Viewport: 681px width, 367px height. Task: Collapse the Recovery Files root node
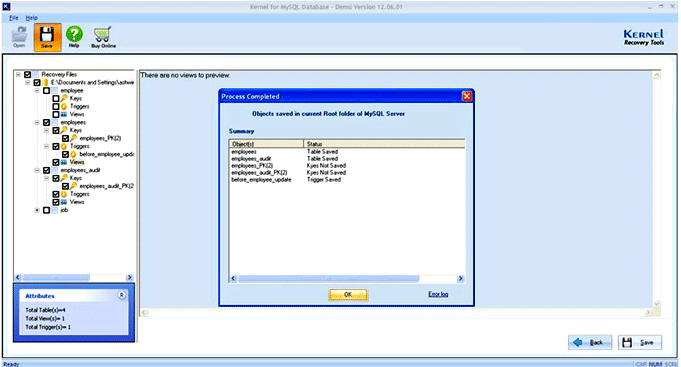pos(18,74)
